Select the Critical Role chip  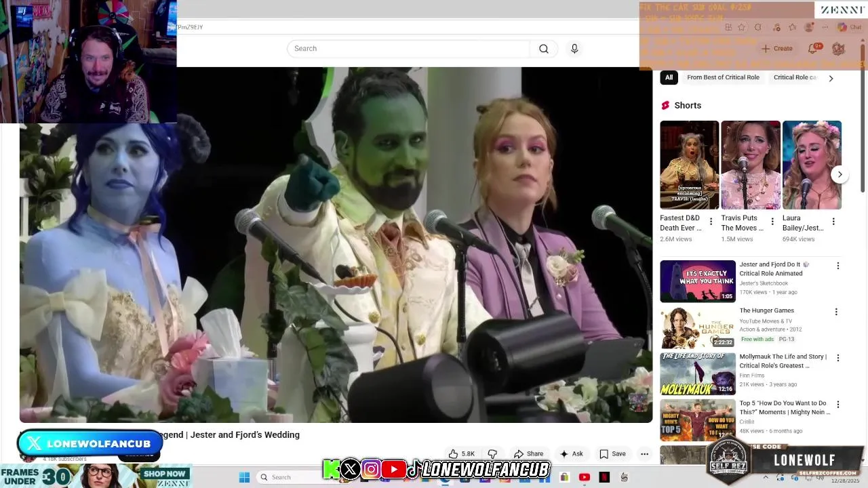click(795, 77)
